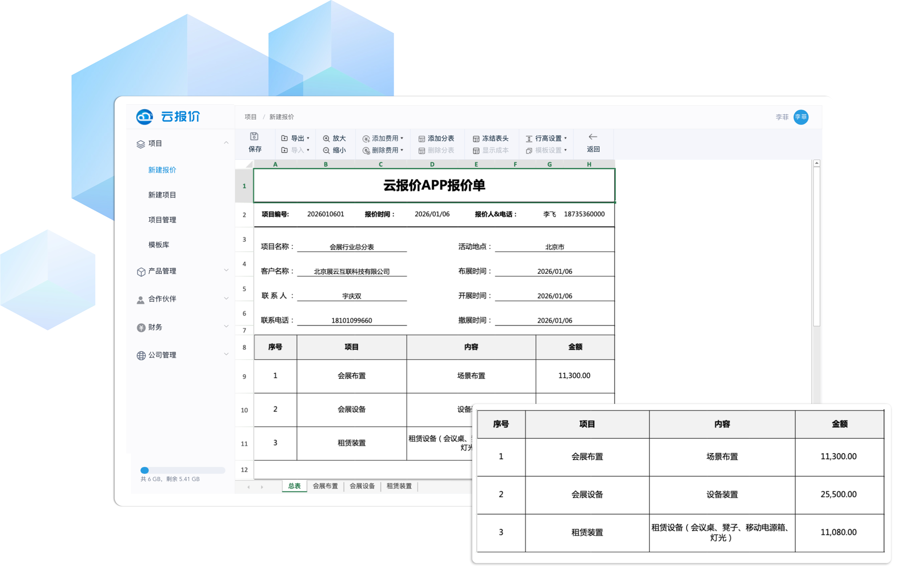Switch to the 会展布置 sheet tab
The width and height of the screenshot is (919, 588).
tap(325, 486)
